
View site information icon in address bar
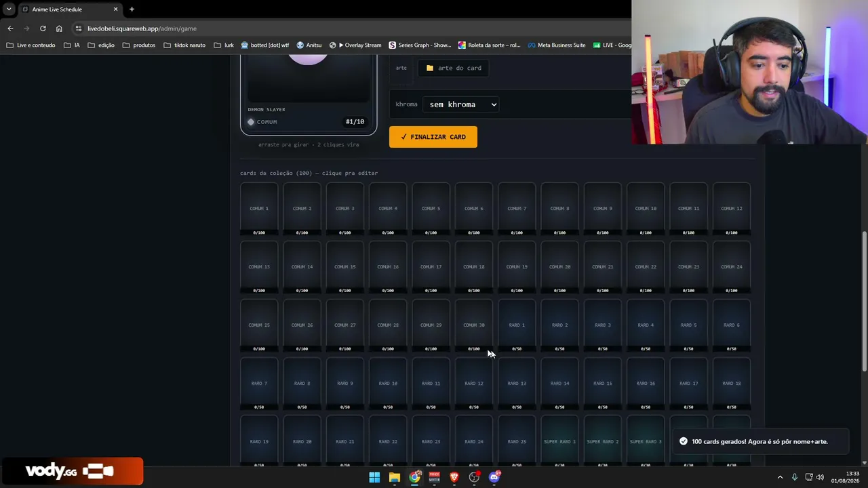coord(79,28)
